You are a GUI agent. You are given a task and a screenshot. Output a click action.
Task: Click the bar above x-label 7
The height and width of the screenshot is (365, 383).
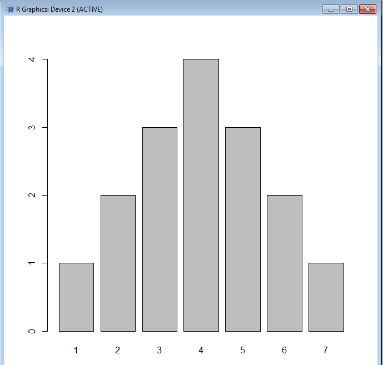point(326,297)
